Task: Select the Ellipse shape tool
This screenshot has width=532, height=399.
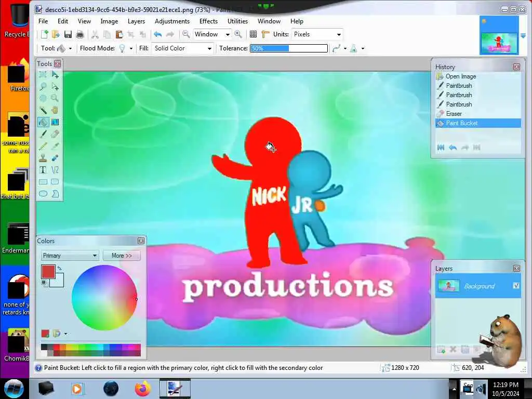Action: click(43, 194)
